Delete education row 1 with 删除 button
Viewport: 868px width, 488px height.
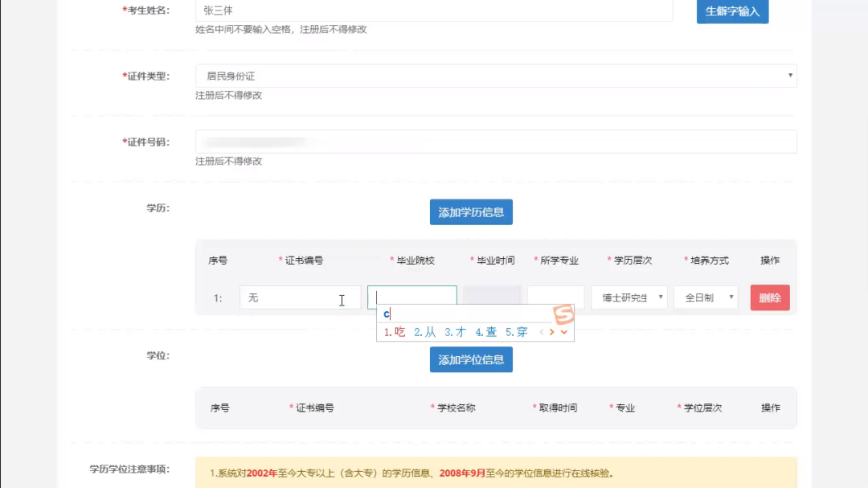(x=769, y=297)
